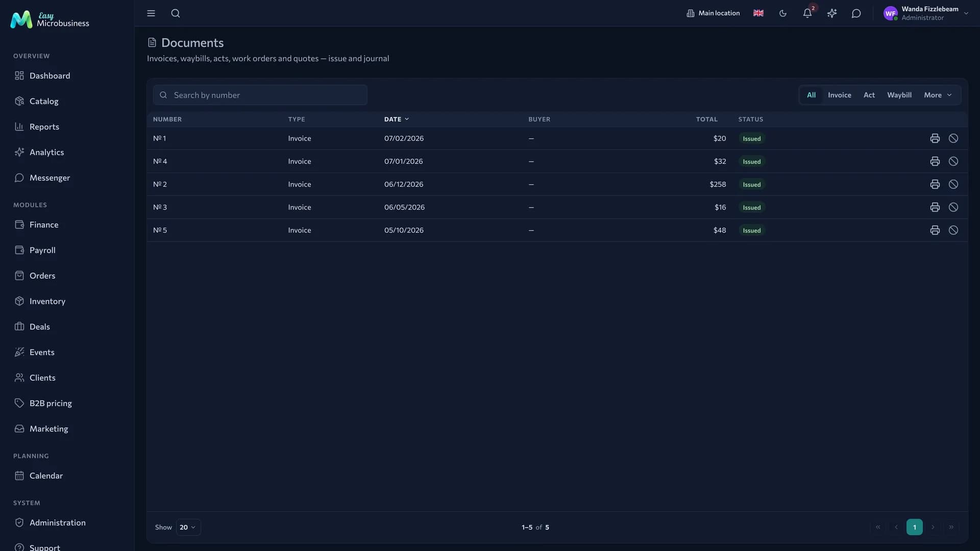Image resolution: width=980 pixels, height=551 pixels.
Task: Sort by Date column header
Action: (x=397, y=119)
